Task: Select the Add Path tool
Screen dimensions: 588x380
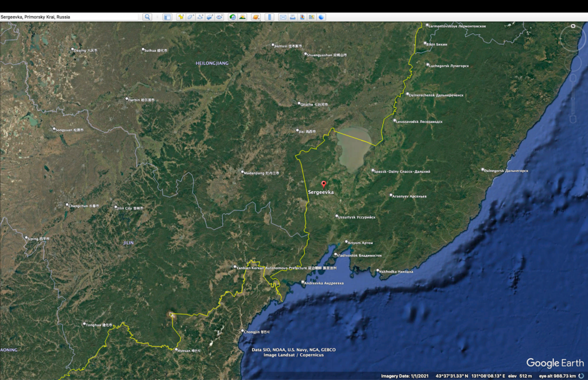Action: pos(200,17)
